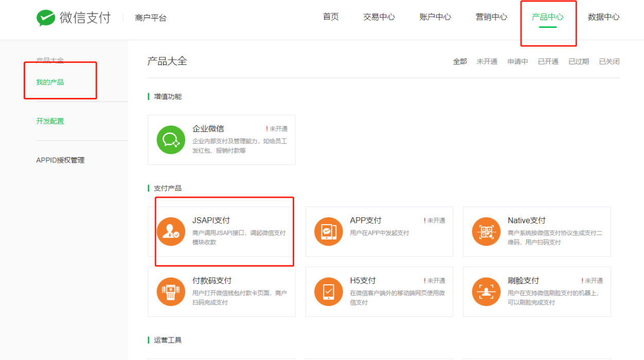Image resolution: width=644 pixels, height=360 pixels.
Task: Go to 首页 in top navigation
Action: pos(331,17)
